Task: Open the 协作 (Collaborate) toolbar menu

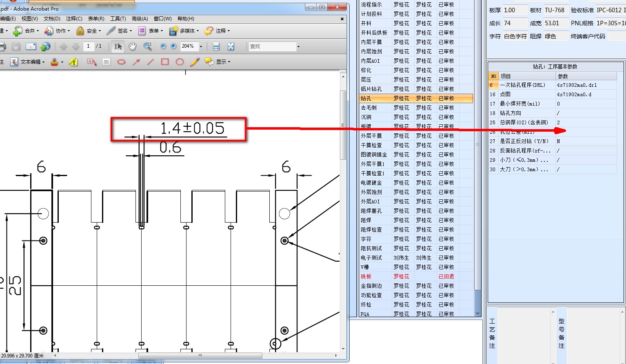Action: pos(57,31)
